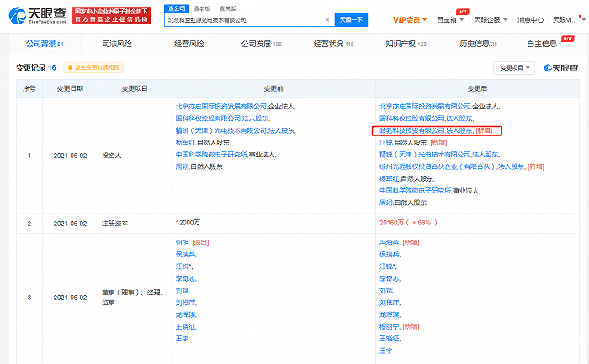Select the 知识产权 tab
The height and width of the screenshot is (364, 589).
click(x=406, y=44)
